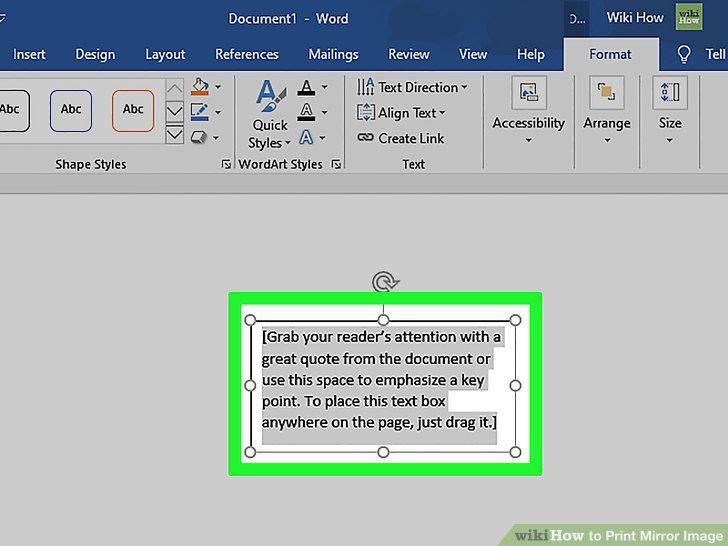Open the Text Fill dropdown arrow
Screen dimensions: 728x546
324,87
